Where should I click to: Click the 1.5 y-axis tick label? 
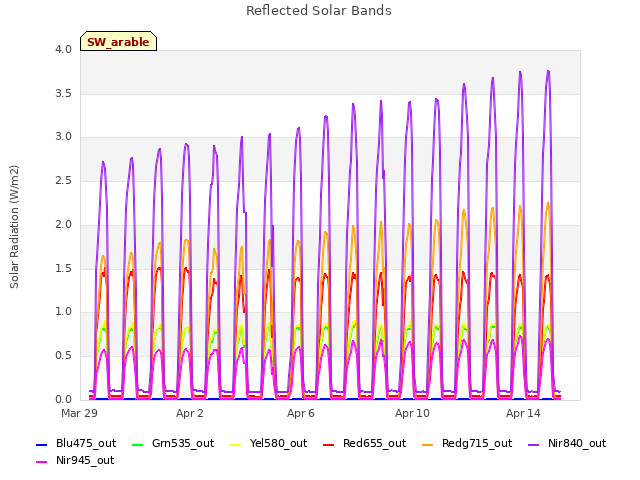[x=63, y=269]
